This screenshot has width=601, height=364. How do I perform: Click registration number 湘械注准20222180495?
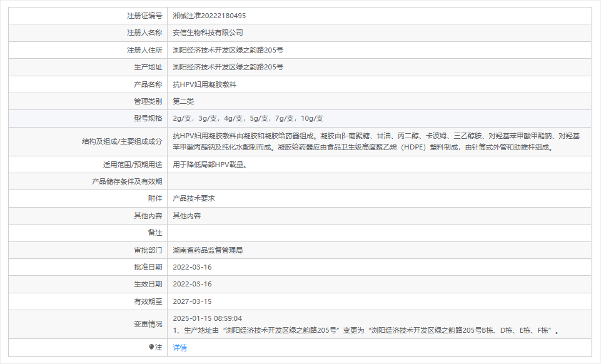coord(211,17)
